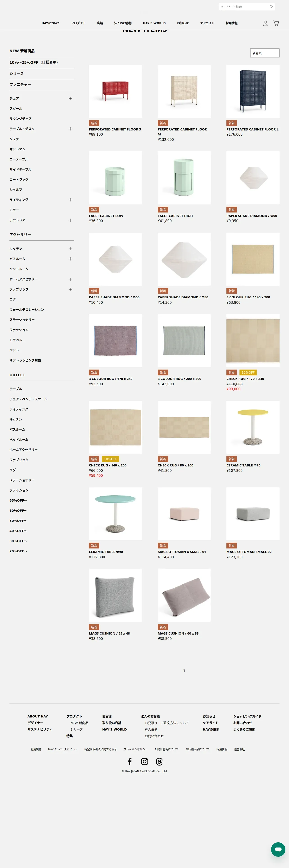289x868 pixels.
Task: Open the HAY'S WORLD menu item
Action: tap(154, 23)
